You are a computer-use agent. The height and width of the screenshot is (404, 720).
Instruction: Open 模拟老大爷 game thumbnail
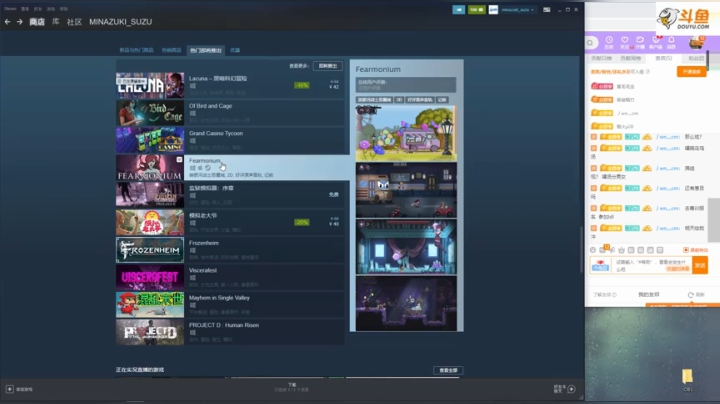(x=150, y=223)
